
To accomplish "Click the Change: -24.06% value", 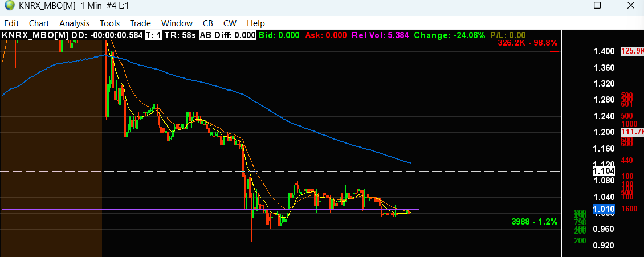I will point(450,35).
